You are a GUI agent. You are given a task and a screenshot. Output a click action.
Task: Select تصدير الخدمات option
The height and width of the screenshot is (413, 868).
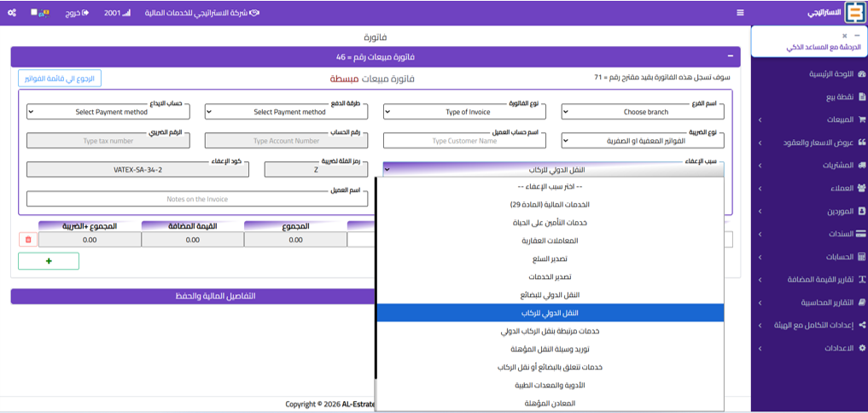point(550,276)
